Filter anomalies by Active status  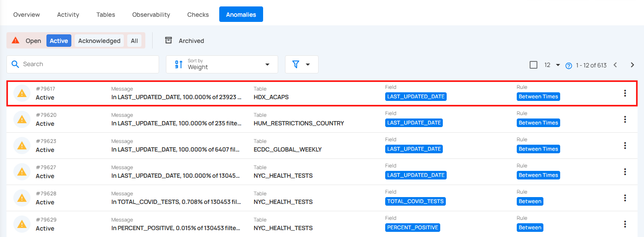pos(59,41)
